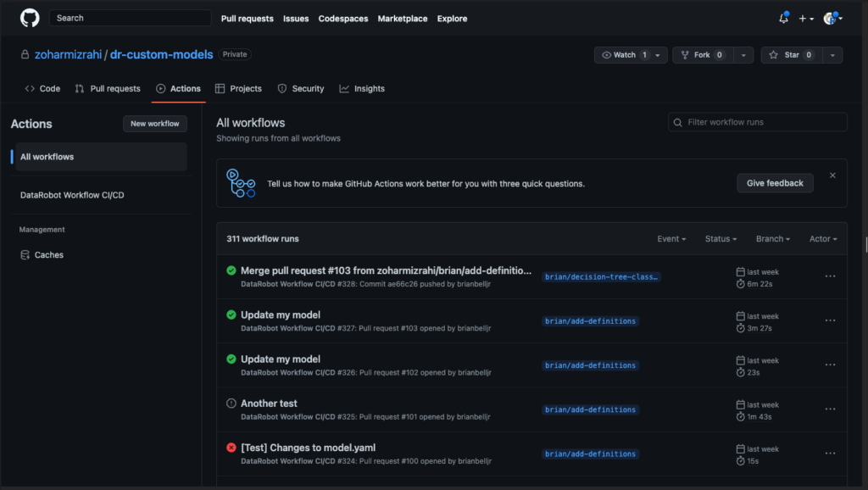Open more options for Changes to model.yaml run
868x490 pixels.
831,454
